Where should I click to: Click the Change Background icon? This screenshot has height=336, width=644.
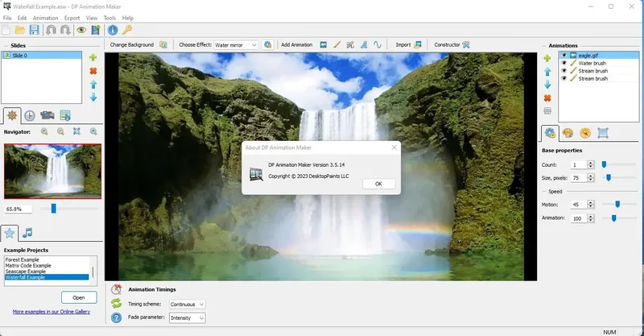(x=163, y=45)
